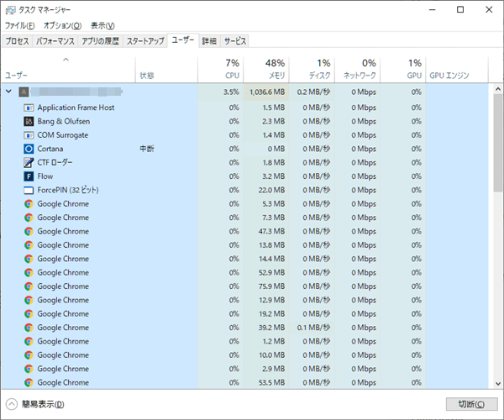Open the ファイル menu

pyautogui.click(x=19, y=25)
